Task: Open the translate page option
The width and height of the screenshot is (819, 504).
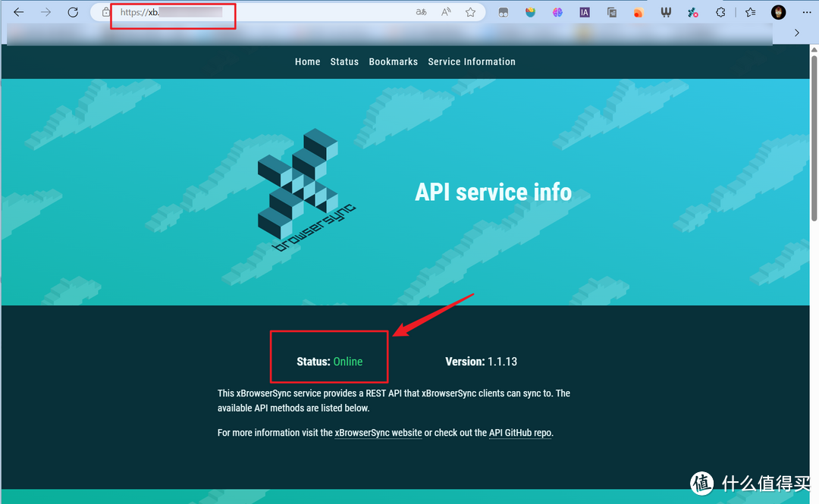Action: pos(421,12)
